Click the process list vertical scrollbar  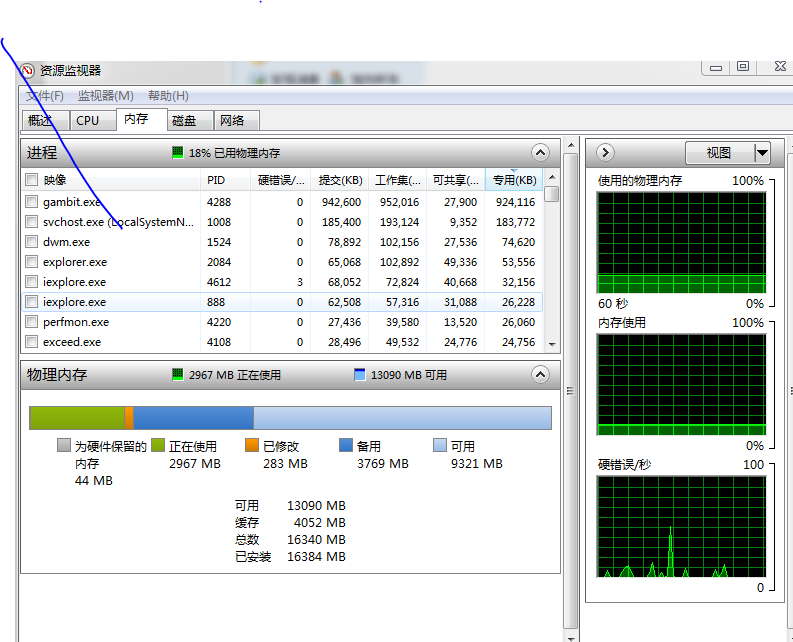point(552,270)
